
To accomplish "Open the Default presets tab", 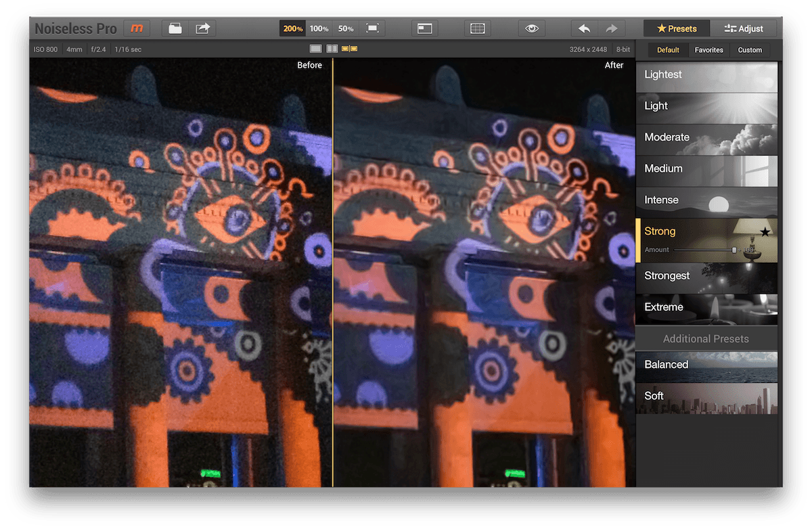I will pos(668,50).
